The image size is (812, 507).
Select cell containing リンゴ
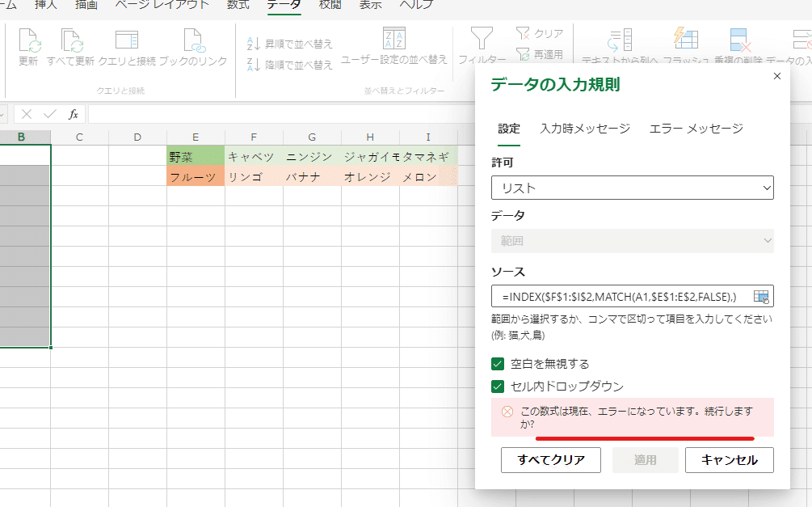pyautogui.click(x=254, y=176)
